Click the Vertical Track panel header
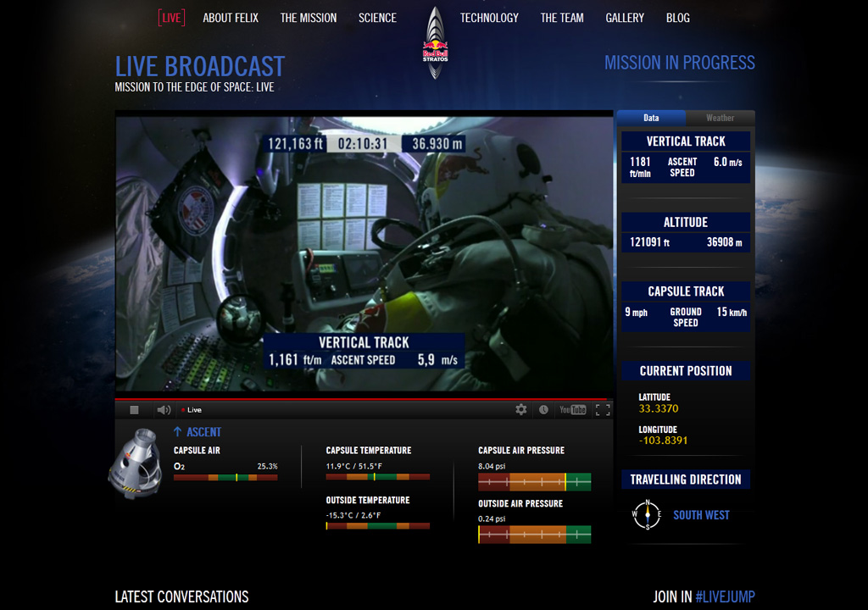Viewport: 868px width, 610px height. (685, 141)
